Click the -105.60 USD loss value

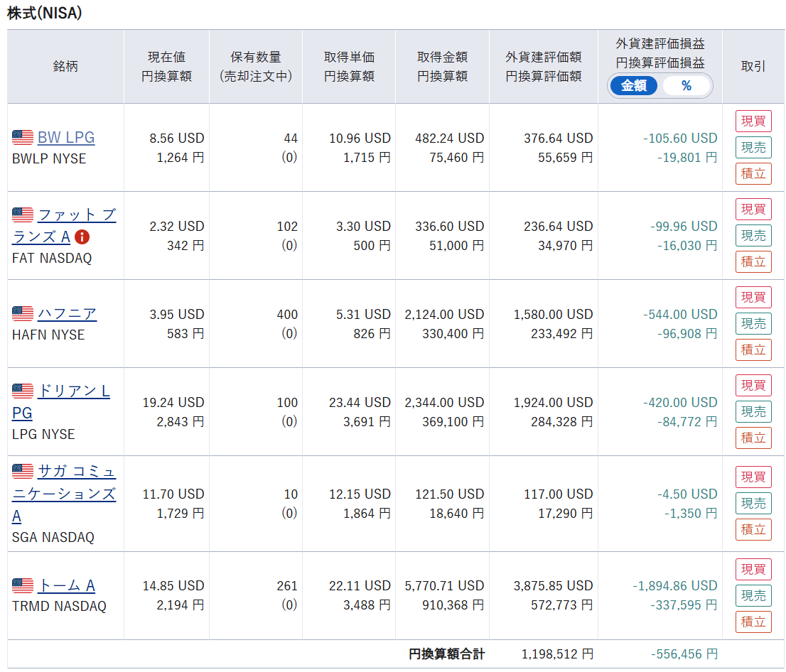[680, 138]
